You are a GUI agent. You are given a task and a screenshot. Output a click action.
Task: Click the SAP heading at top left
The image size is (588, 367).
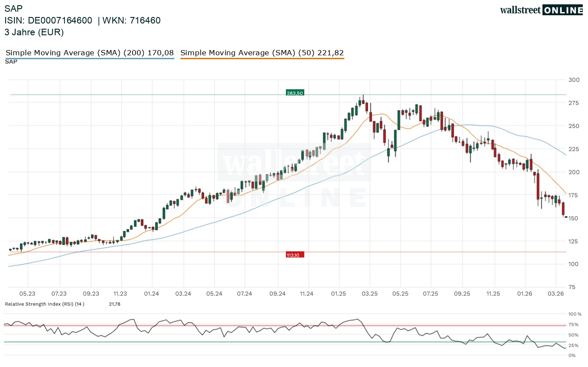point(14,8)
